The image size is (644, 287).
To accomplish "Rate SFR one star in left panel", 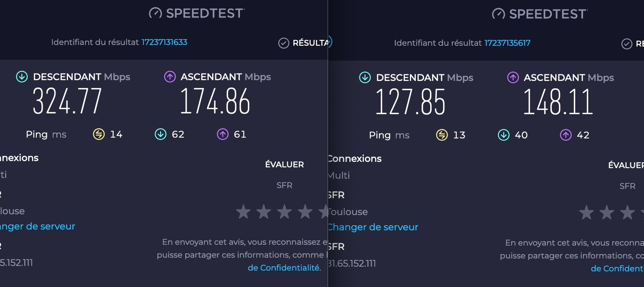I will click(243, 212).
